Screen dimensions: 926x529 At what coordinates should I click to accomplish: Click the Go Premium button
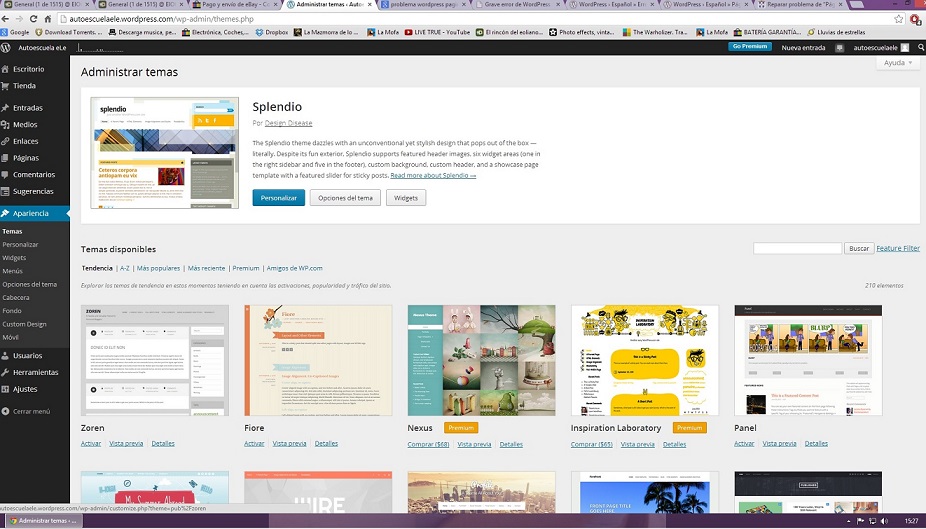[x=749, y=47]
